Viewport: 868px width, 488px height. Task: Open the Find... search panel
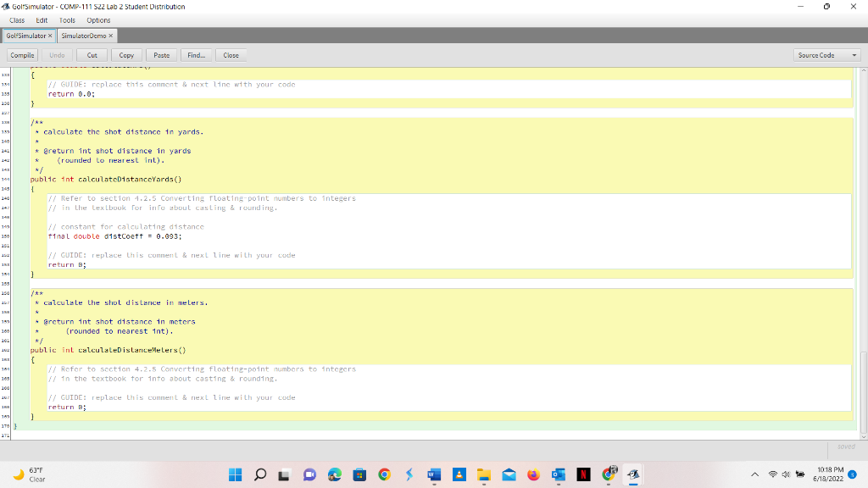click(196, 55)
